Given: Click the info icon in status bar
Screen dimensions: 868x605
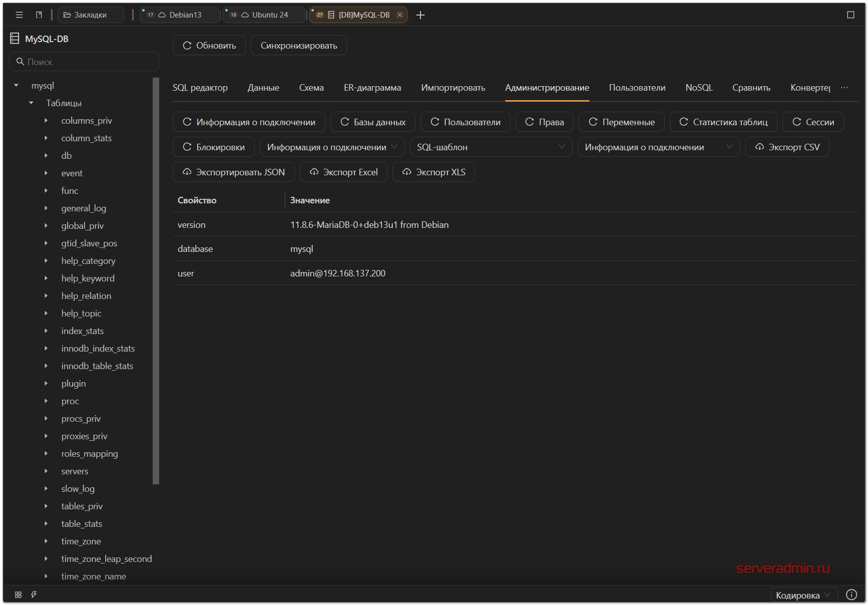Looking at the screenshot, I should pyautogui.click(x=851, y=594).
